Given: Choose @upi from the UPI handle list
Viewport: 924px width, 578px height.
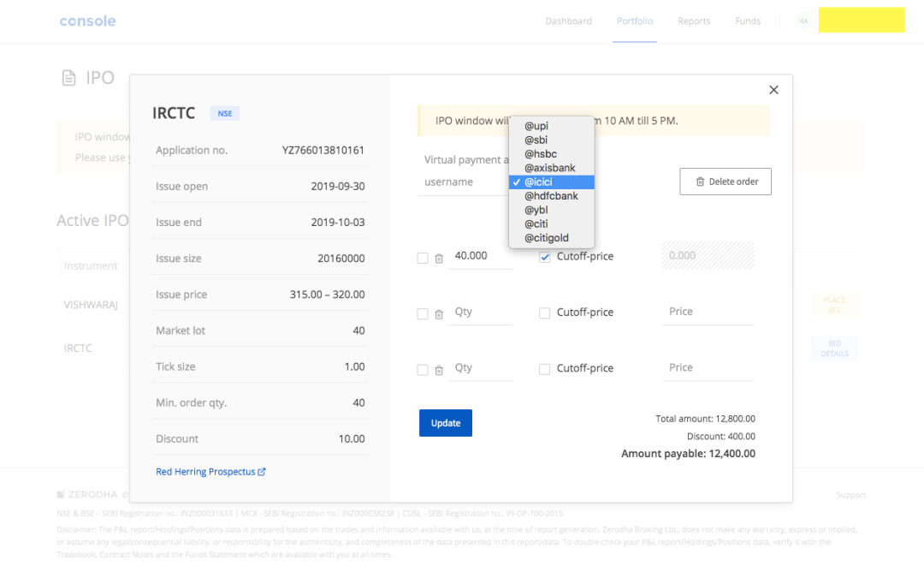Looking at the screenshot, I should click(x=552, y=126).
